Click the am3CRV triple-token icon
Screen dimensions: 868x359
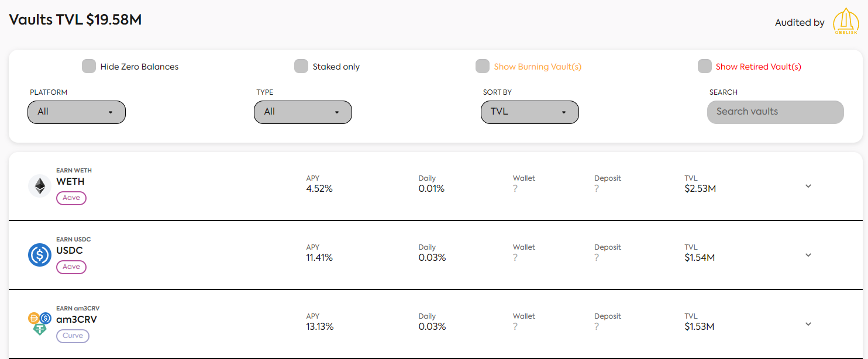click(40, 323)
